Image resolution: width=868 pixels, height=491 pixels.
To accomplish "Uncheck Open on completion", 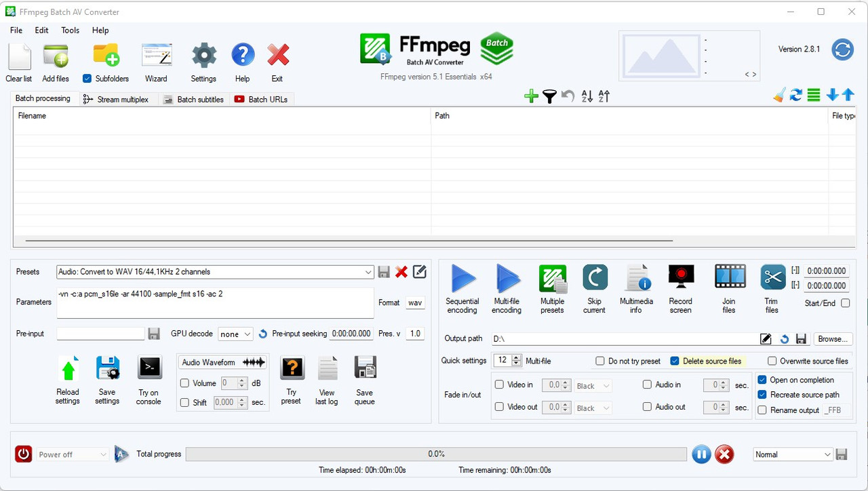I will [762, 380].
